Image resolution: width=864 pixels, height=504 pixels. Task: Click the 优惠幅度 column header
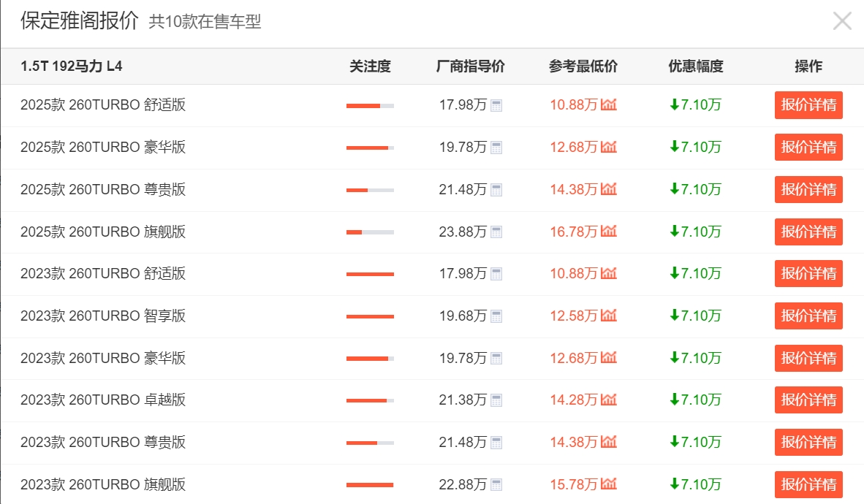click(x=696, y=66)
